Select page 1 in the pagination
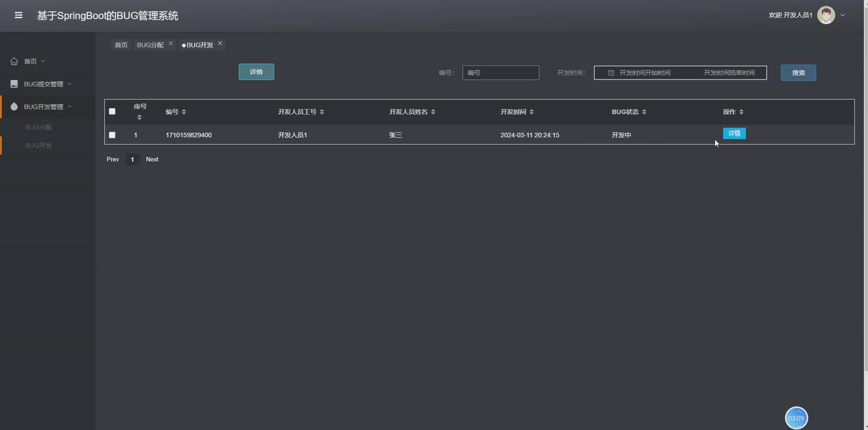This screenshot has height=430, width=868. pos(132,160)
